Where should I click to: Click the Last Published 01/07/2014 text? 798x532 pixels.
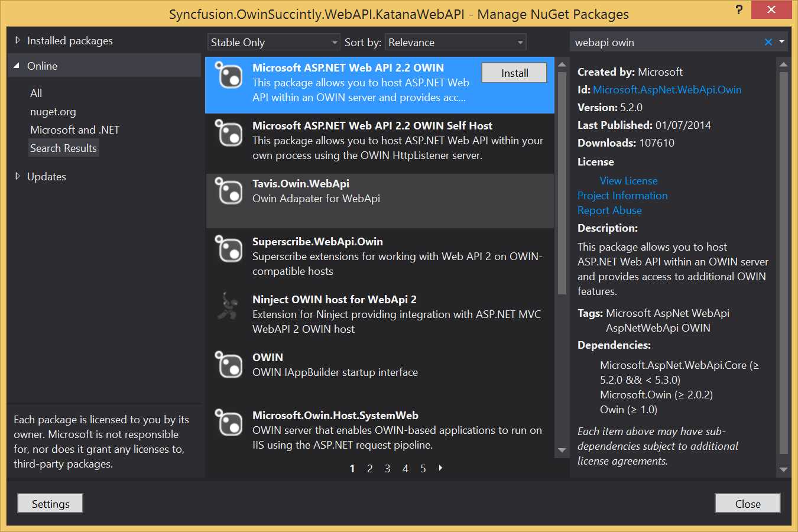click(x=644, y=125)
